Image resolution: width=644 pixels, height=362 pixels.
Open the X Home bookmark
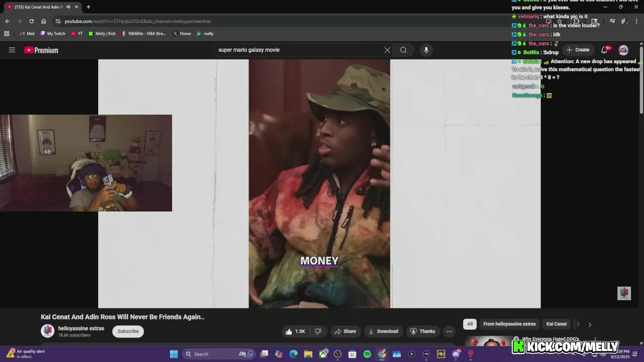click(x=182, y=34)
